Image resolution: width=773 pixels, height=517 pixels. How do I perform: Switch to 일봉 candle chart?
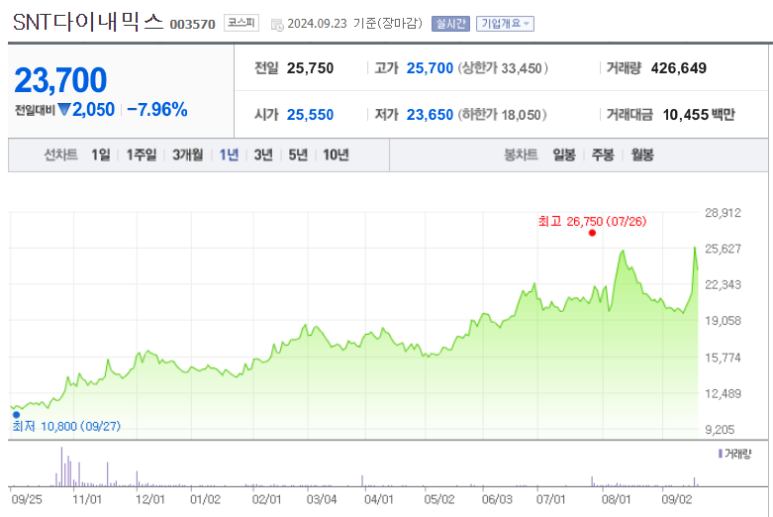point(564,155)
